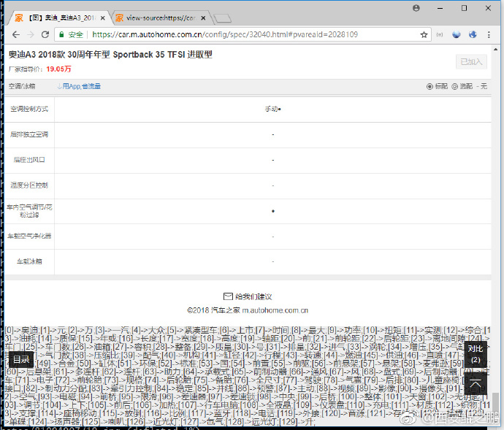Click back-to-top arrow button

pyautogui.click(x=476, y=384)
